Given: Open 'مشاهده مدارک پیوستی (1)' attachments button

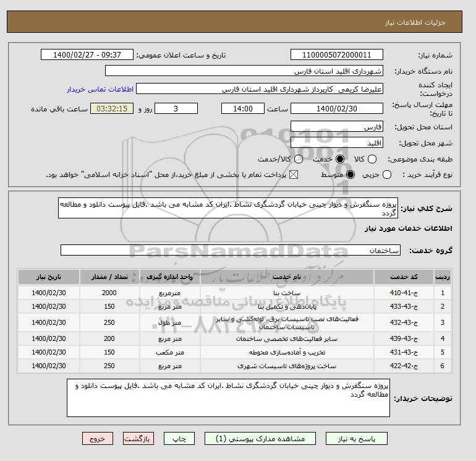Looking at the screenshot, I should point(260,439).
